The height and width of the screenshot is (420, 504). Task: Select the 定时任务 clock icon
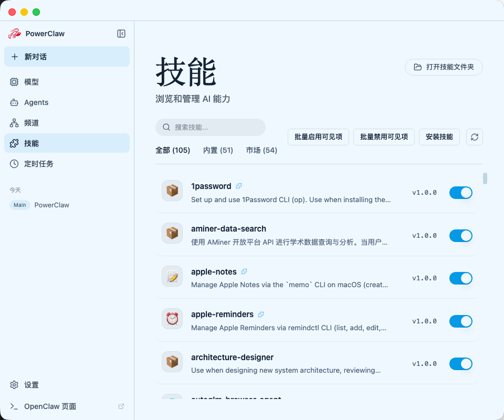click(15, 163)
